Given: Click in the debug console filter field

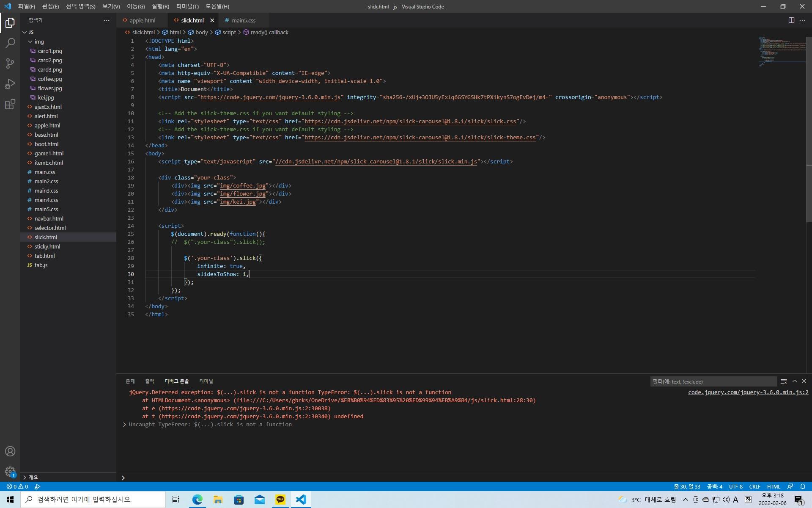Looking at the screenshot, I should point(713,381).
